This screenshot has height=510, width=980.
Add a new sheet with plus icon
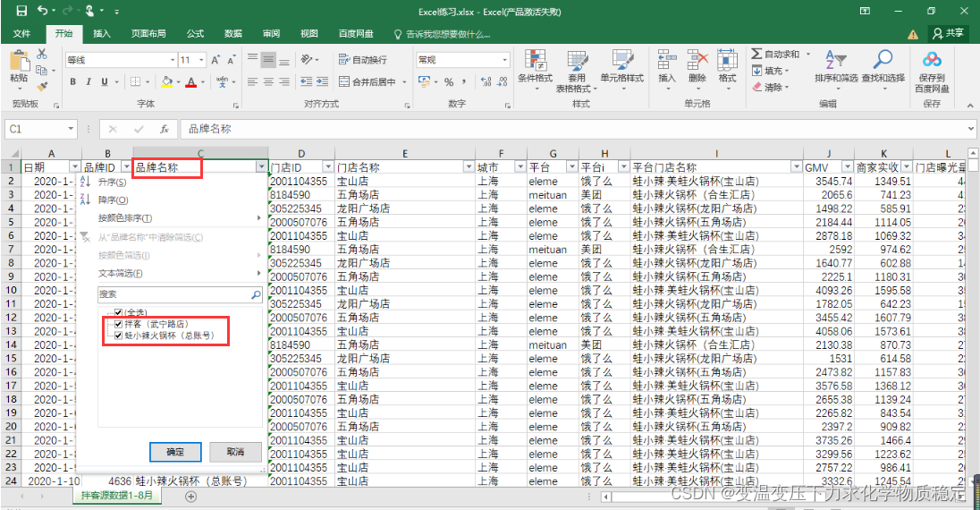click(x=190, y=497)
